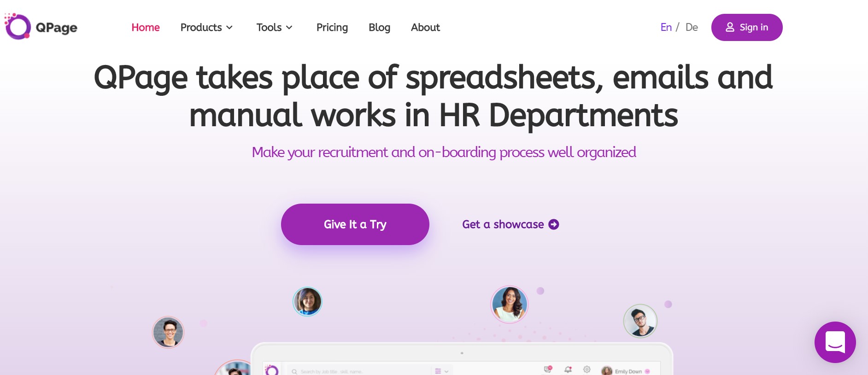Open the Home menu item
The height and width of the screenshot is (375, 868).
[x=146, y=27]
